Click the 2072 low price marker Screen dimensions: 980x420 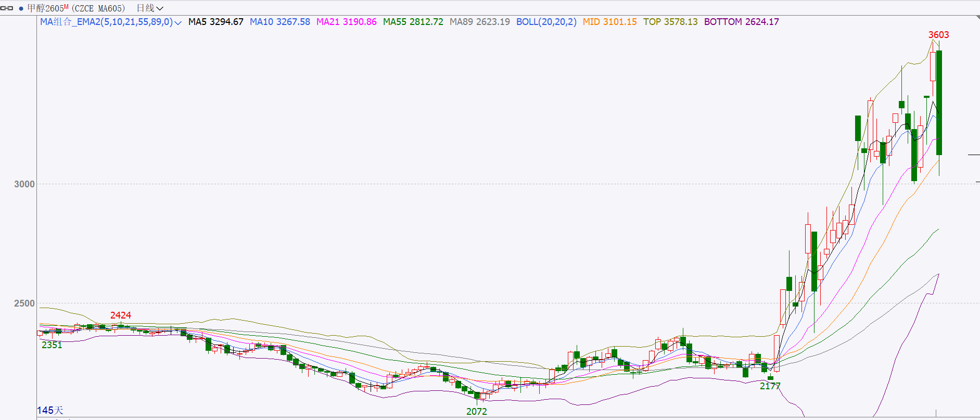tap(476, 412)
